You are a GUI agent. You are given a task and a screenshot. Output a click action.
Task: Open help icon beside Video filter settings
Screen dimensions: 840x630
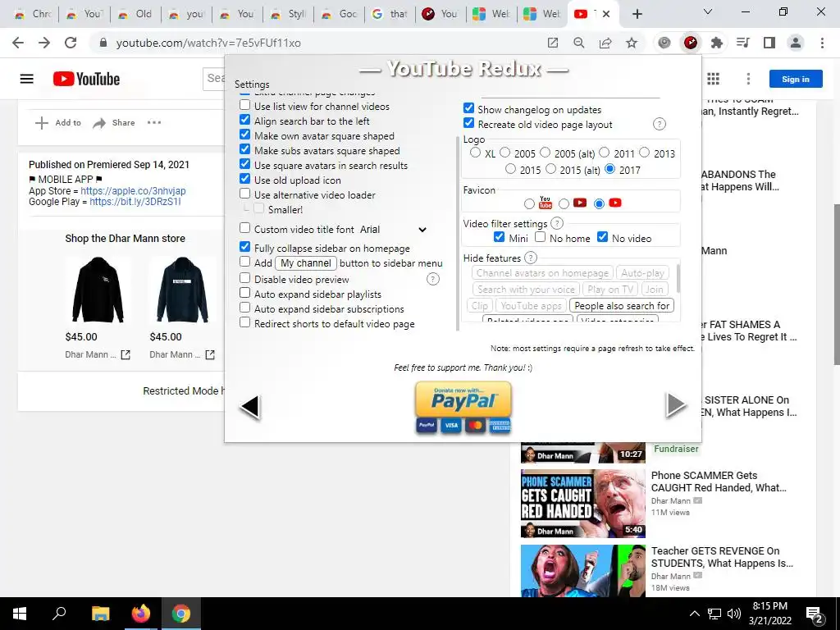click(x=557, y=223)
